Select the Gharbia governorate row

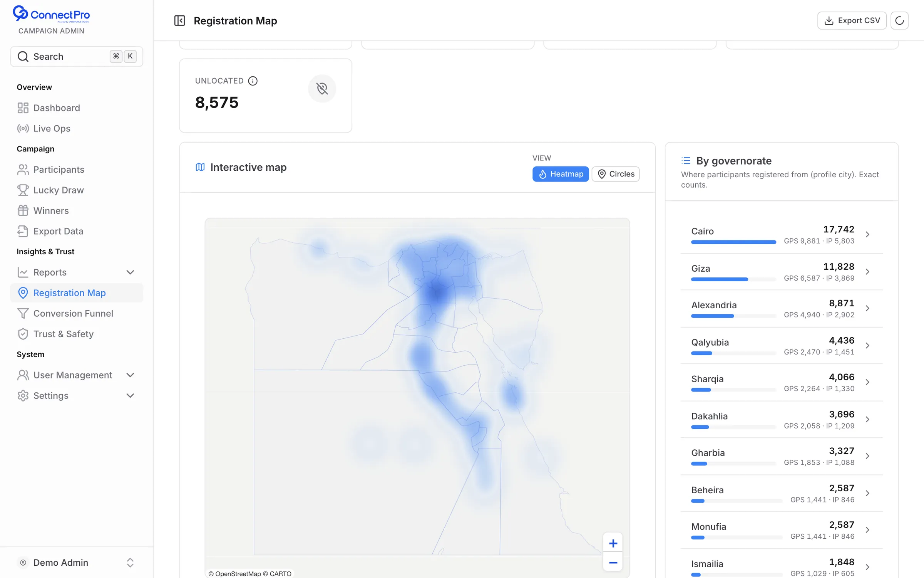point(782,456)
